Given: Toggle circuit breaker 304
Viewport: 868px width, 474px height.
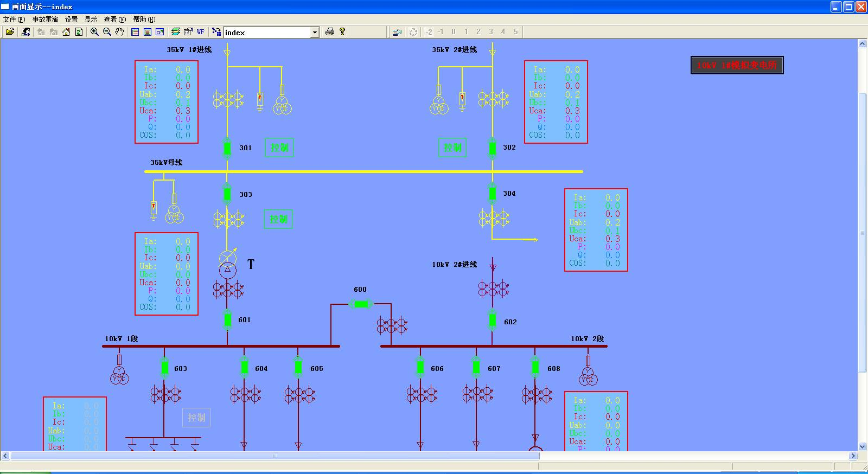Looking at the screenshot, I should pos(492,193).
